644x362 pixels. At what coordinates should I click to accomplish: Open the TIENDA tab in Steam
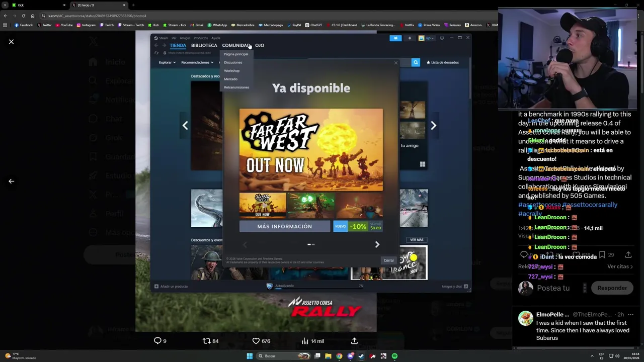[x=178, y=45]
